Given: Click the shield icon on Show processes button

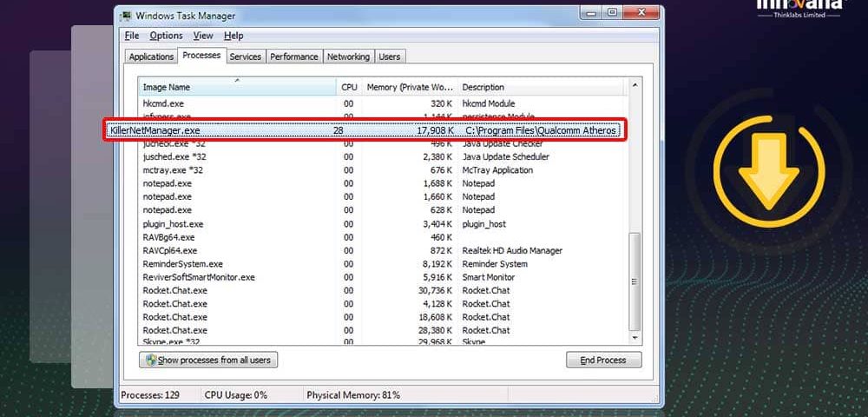Looking at the screenshot, I should click(x=150, y=360).
